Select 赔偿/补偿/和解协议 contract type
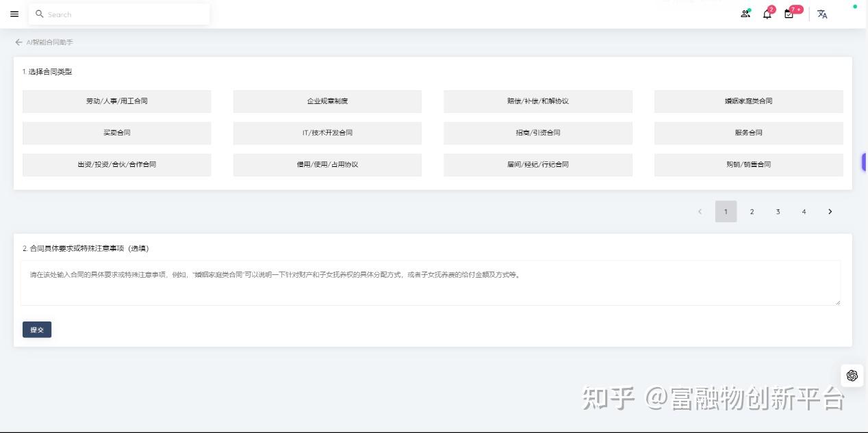Viewport: 868px width, 433px height. point(538,101)
